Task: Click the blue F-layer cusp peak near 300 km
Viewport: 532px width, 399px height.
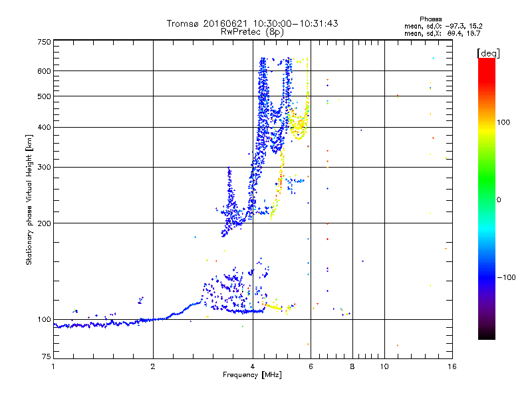Action: pos(229,170)
